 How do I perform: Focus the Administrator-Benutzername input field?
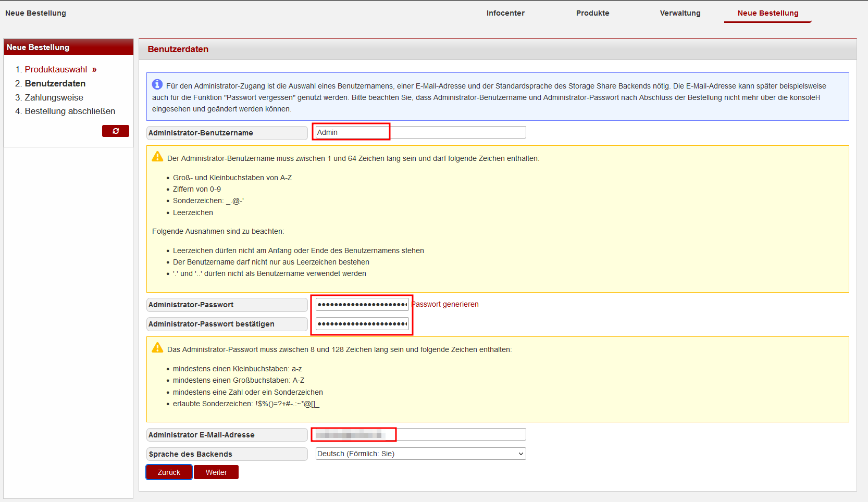(420, 132)
